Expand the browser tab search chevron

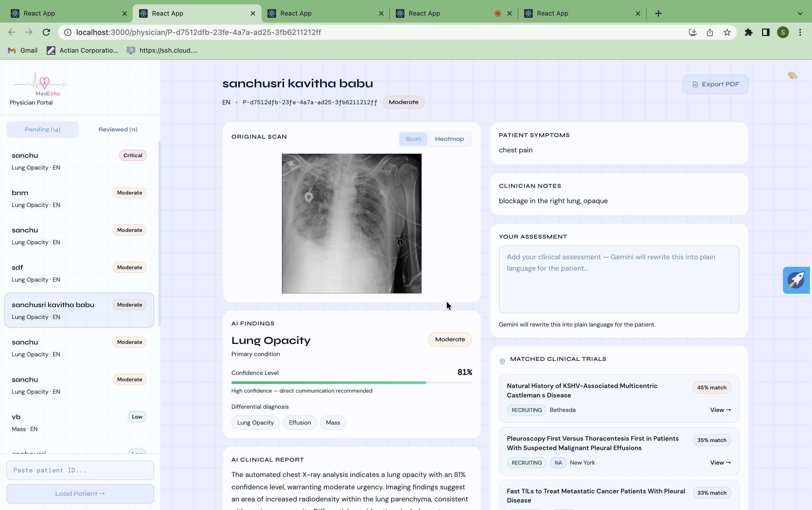800,13
